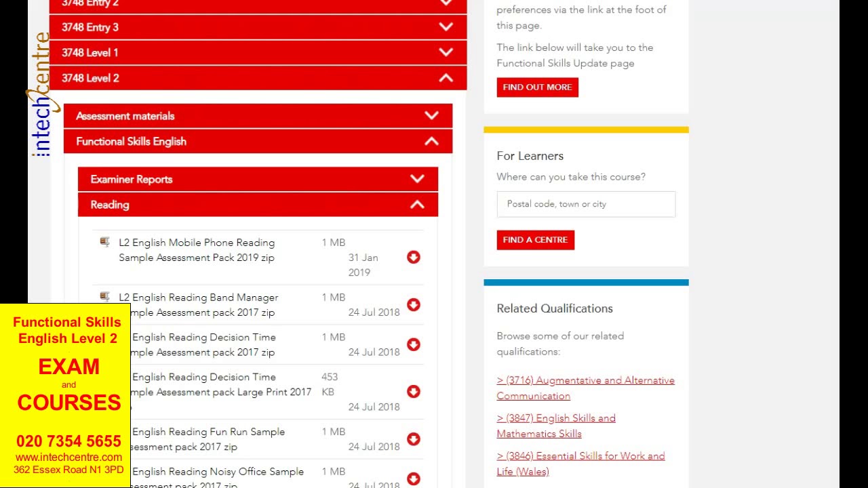Viewport: 868px width, 488px height.
Task: Expand Assessment materials section
Action: point(258,116)
